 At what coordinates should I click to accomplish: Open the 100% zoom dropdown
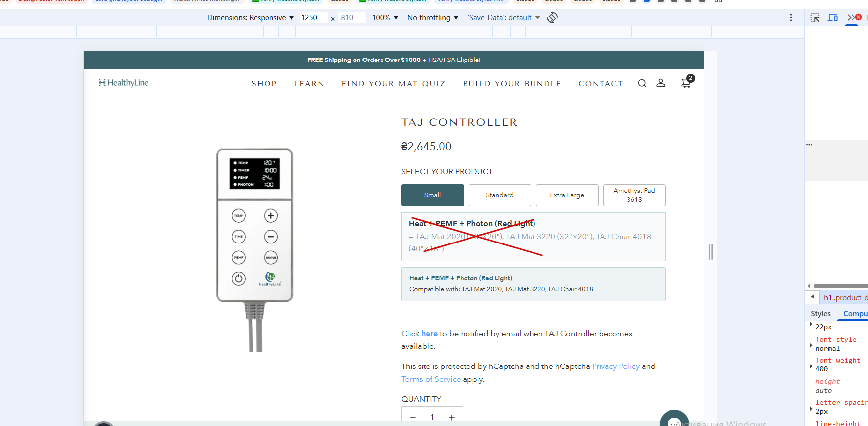click(385, 18)
